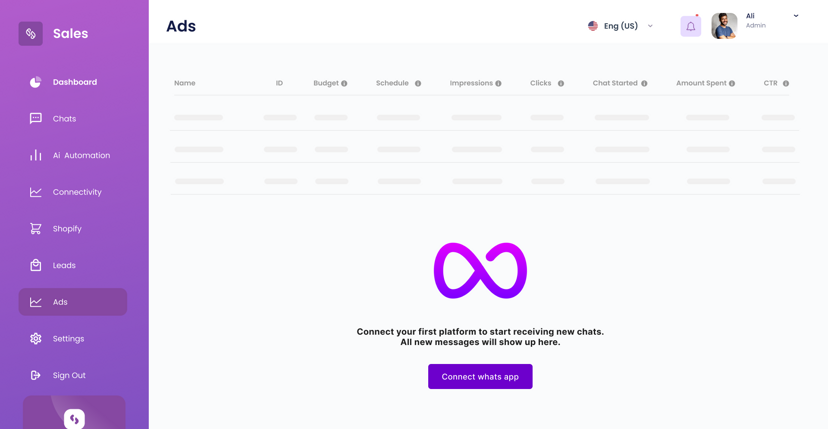
Task: Go to Dashboard in sidebar
Action: pyautogui.click(x=73, y=82)
